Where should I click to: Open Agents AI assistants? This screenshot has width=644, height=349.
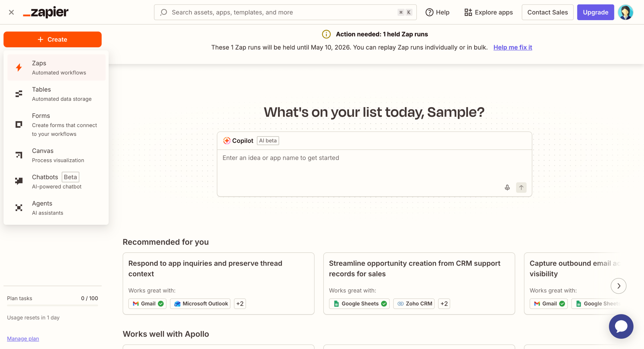56,208
